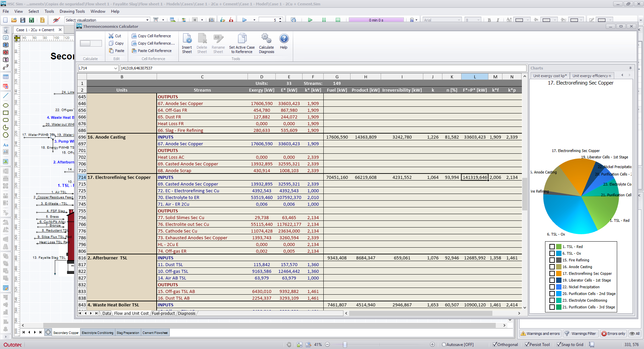Image resolution: width=644 pixels, height=349 pixels.
Task: Toggle the 1. TSL - Red legend checkbox
Action: pyautogui.click(x=552, y=247)
